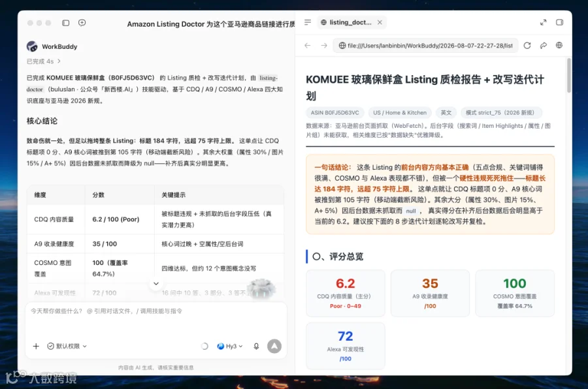Click the 维度 column header
The height and width of the screenshot is (389, 588).
pos(40,195)
